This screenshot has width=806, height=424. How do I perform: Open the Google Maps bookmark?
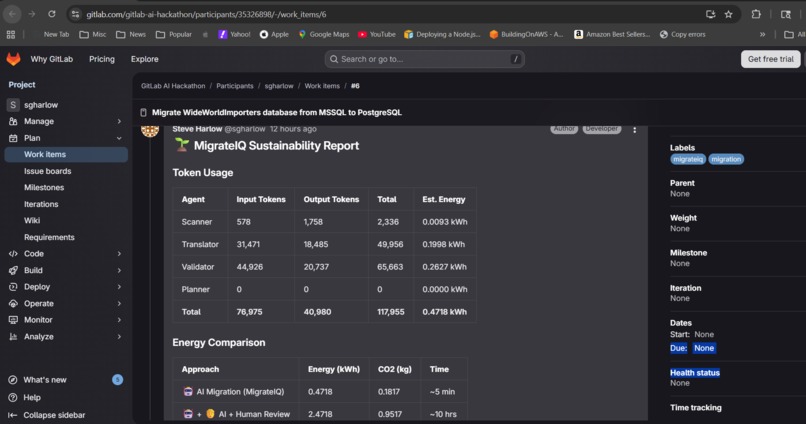click(324, 34)
